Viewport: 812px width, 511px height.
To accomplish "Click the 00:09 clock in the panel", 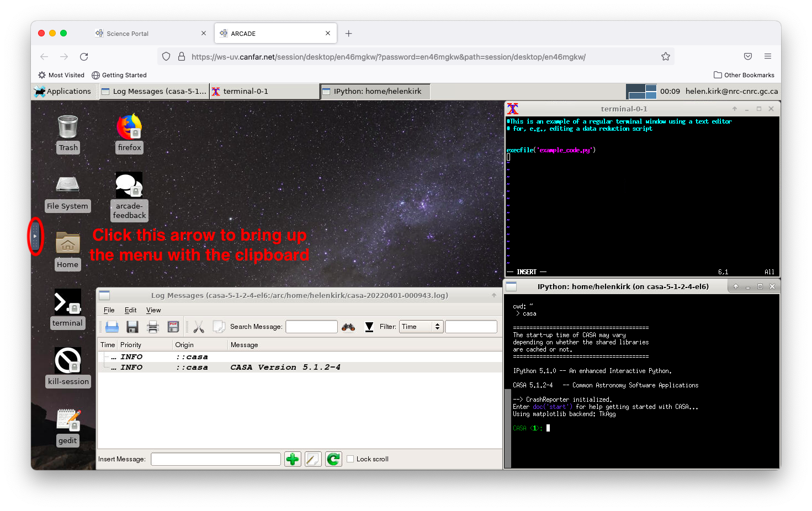I will pos(670,92).
